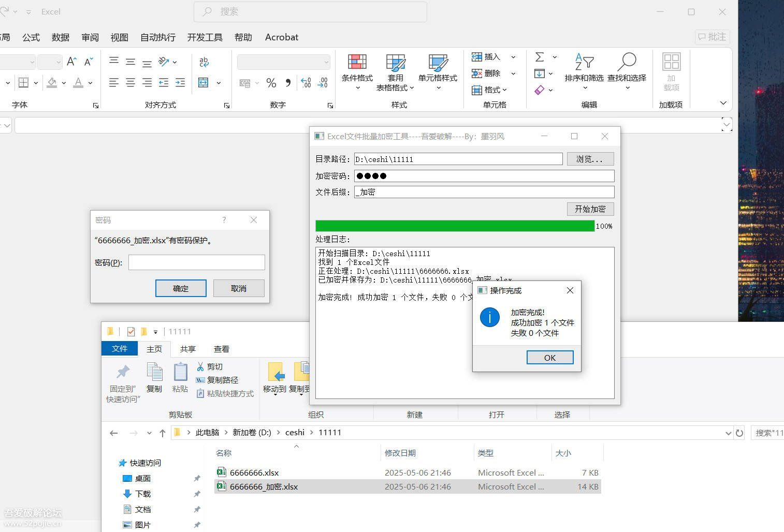The height and width of the screenshot is (532, 784).
Task: Open the Excel 数据 tab
Action: (61, 37)
